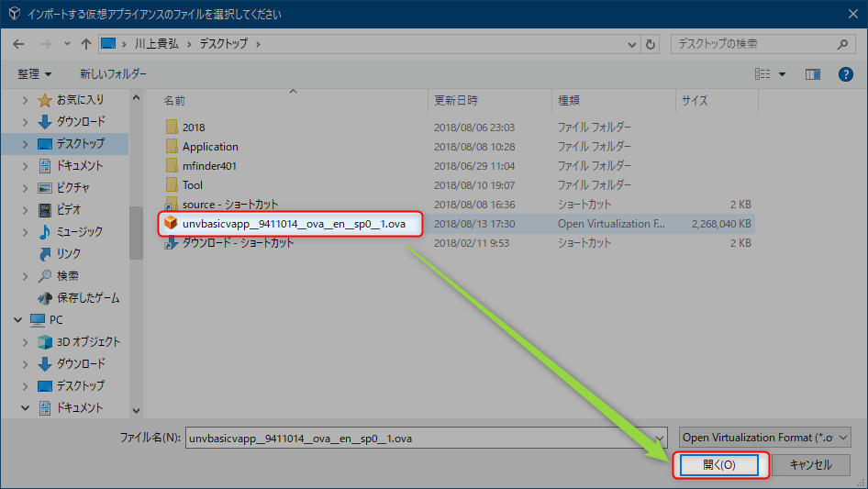This screenshot has height=489, width=868.
Task: Expand お気に入り in the tree
Action: tap(25, 100)
